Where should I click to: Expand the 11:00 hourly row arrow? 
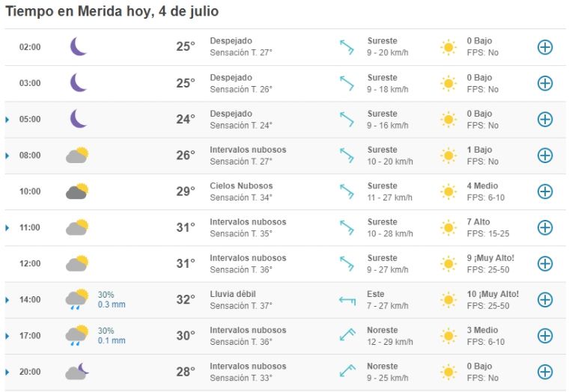tap(7, 228)
